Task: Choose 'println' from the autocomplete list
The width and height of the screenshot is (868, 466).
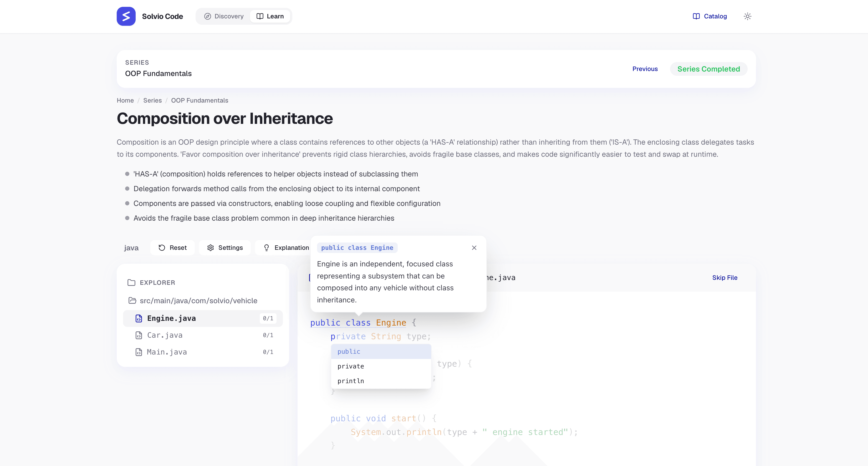Action: 381,381
